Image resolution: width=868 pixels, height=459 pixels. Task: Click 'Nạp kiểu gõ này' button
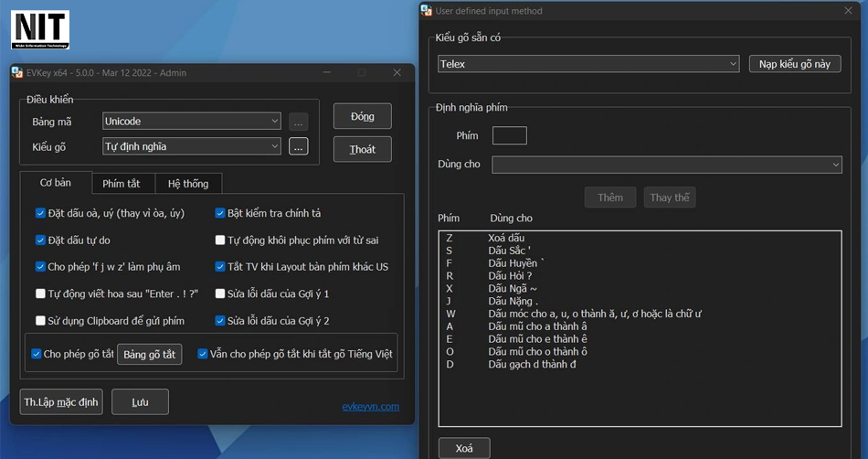point(795,64)
